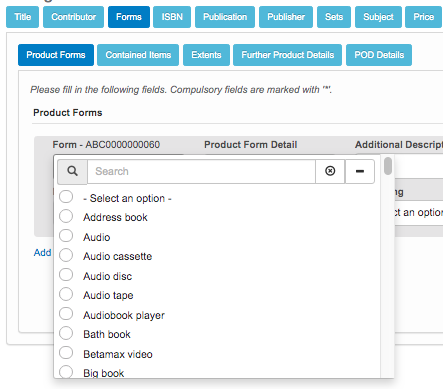Switch to the Extents sub-tab
The height and width of the screenshot is (389, 443).
[x=206, y=55]
